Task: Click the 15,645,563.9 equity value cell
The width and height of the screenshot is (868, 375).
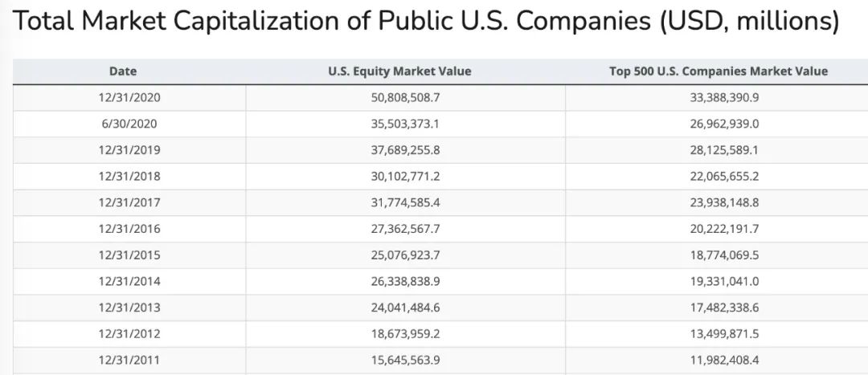Action: click(x=405, y=360)
